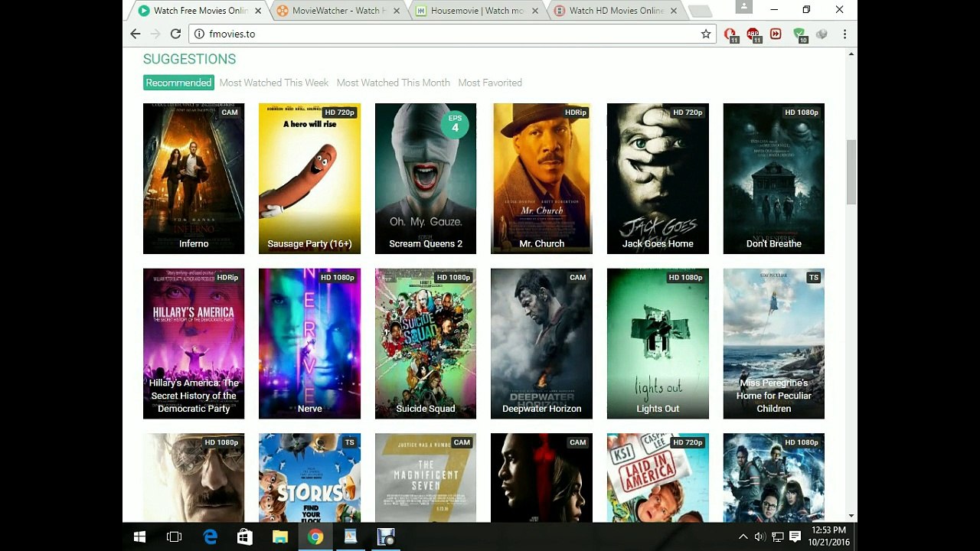Click the scrollbar down arrow
This screenshot has width=980, height=551.
tap(851, 516)
